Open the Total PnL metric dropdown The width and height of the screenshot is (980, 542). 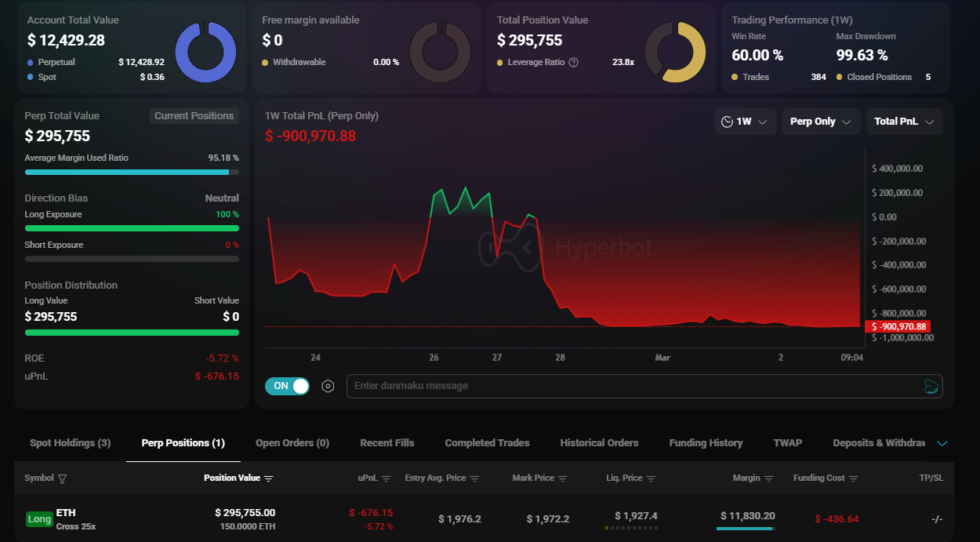click(x=904, y=122)
